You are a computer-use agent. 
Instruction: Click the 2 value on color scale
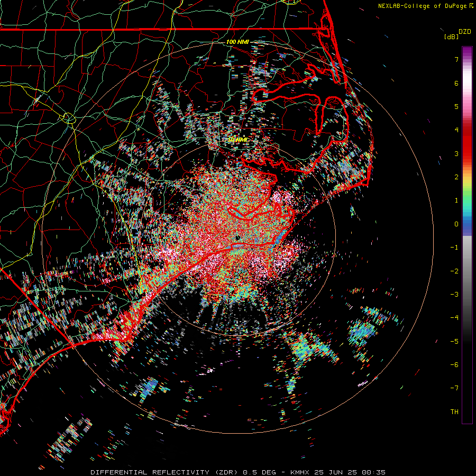tap(456, 177)
